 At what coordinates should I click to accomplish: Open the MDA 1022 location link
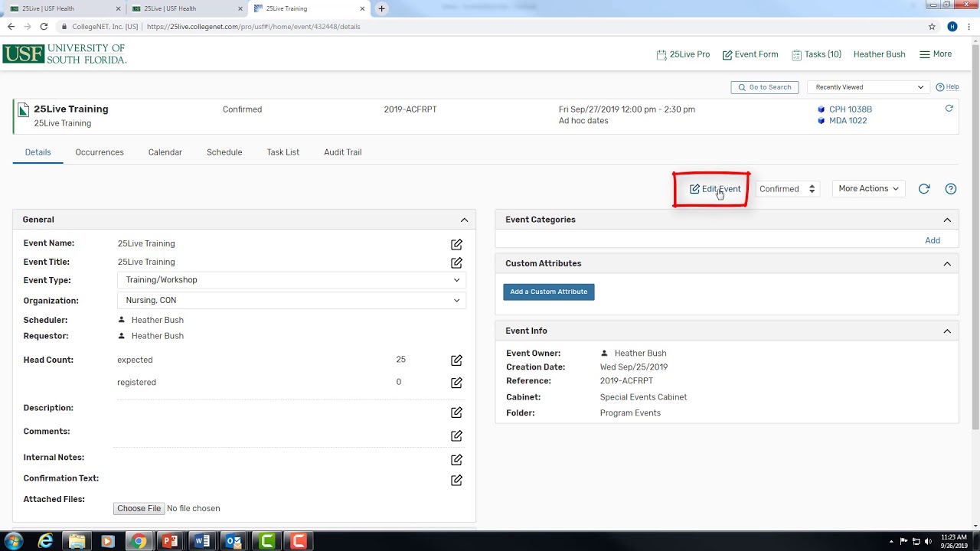848,121
